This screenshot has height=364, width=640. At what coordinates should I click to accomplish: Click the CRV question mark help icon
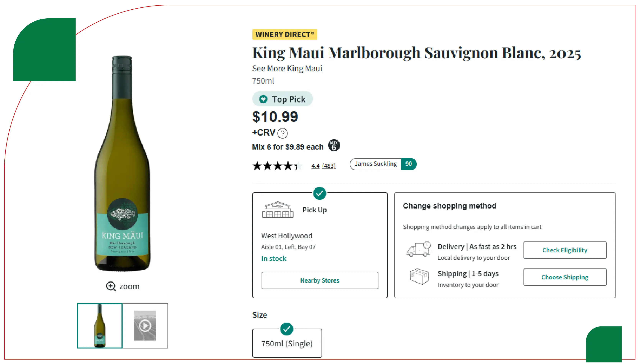[x=283, y=133]
